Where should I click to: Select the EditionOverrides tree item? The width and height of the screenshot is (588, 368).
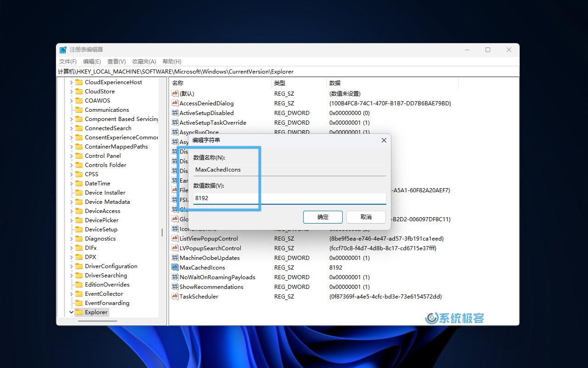pos(107,285)
